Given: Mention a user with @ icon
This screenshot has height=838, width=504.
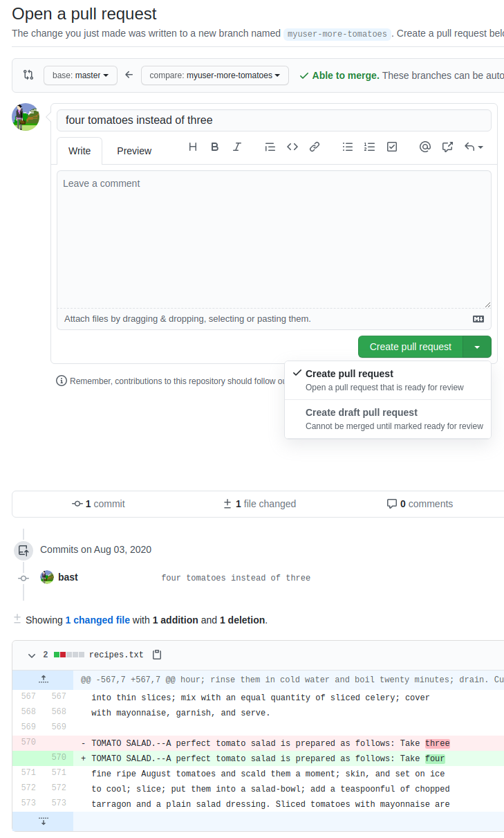Looking at the screenshot, I should click(425, 147).
